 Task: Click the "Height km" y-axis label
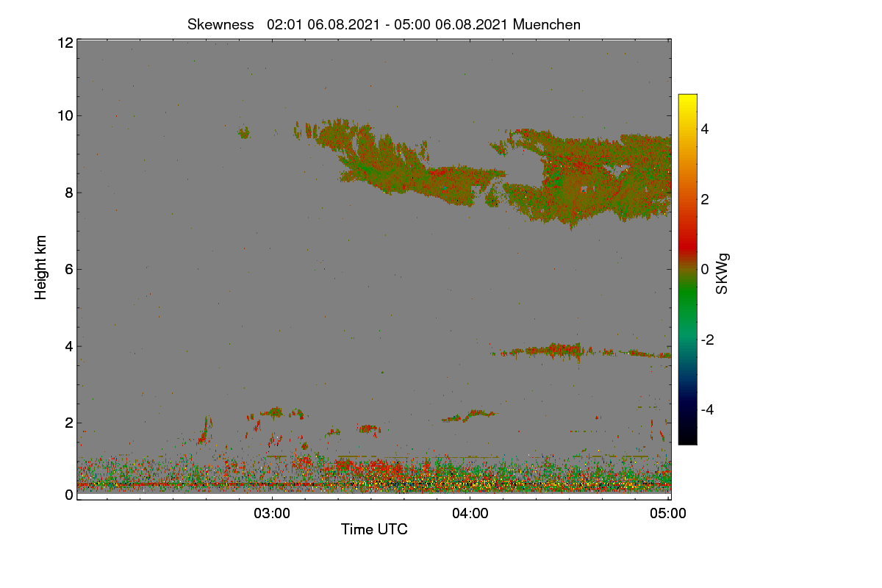click(41, 268)
